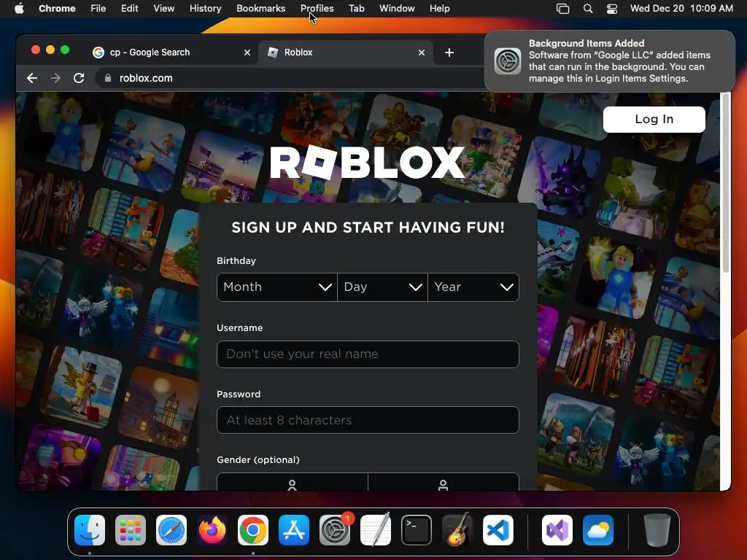Close the cp - Google Search tab
The image size is (747, 560).
247,52
